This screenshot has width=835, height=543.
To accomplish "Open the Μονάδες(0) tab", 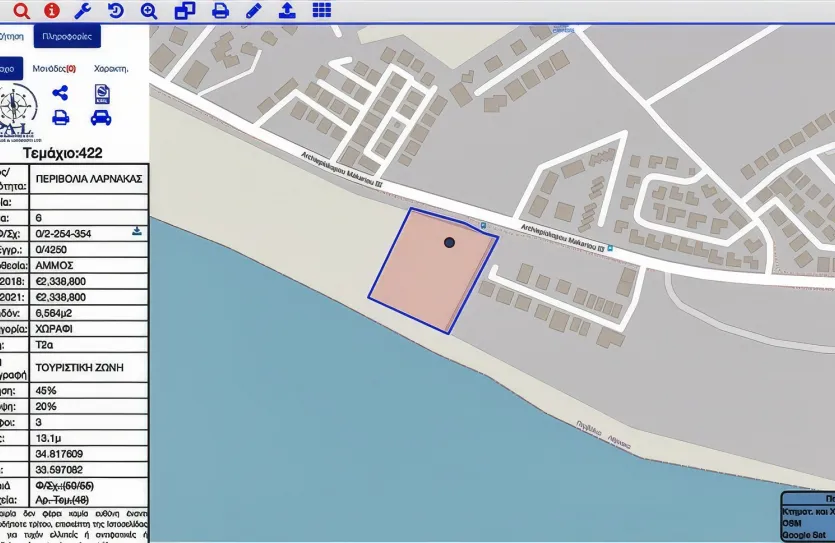I will pyautogui.click(x=55, y=69).
